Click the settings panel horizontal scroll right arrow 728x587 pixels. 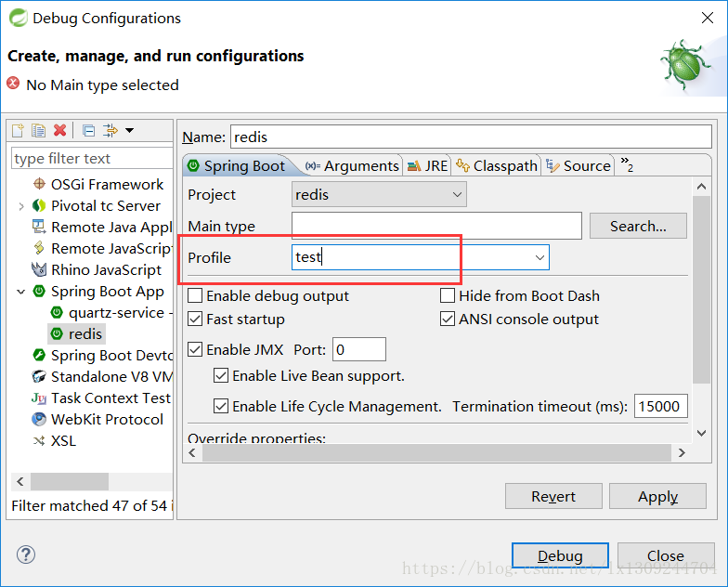coord(682,453)
